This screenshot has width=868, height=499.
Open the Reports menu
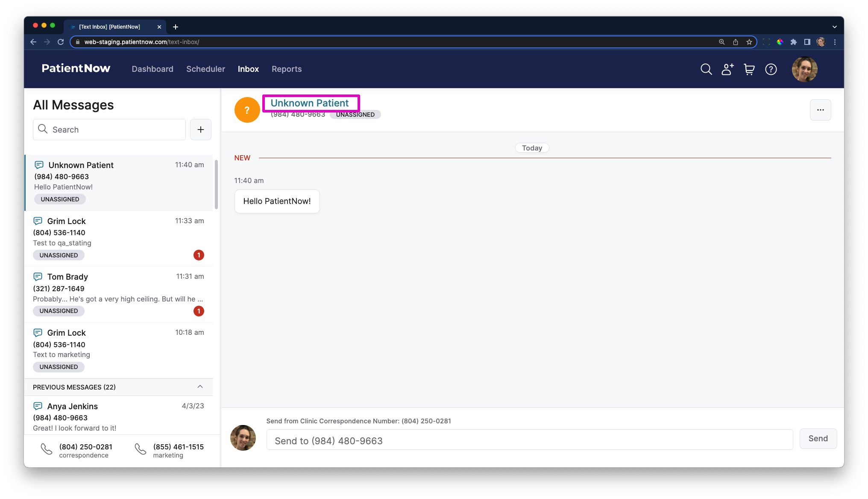point(287,69)
